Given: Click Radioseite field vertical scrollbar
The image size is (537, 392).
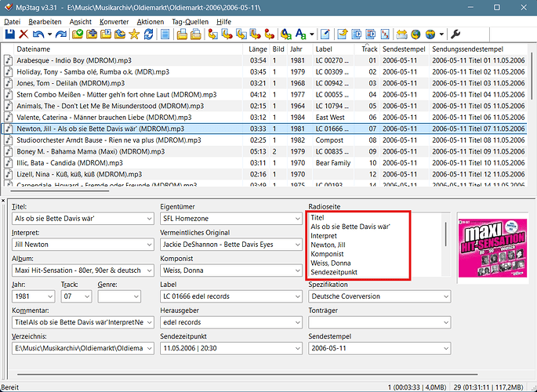Looking at the screenshot, I should [445, 234].
